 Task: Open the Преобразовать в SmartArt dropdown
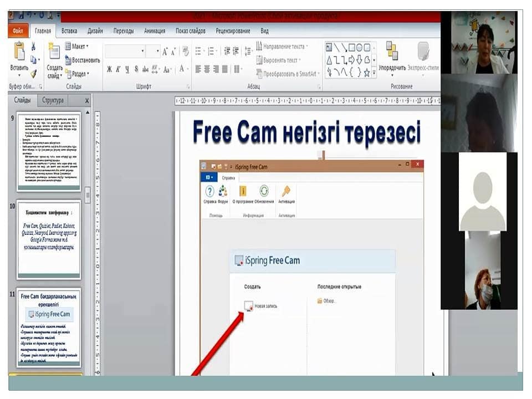(x=288, y=74)
